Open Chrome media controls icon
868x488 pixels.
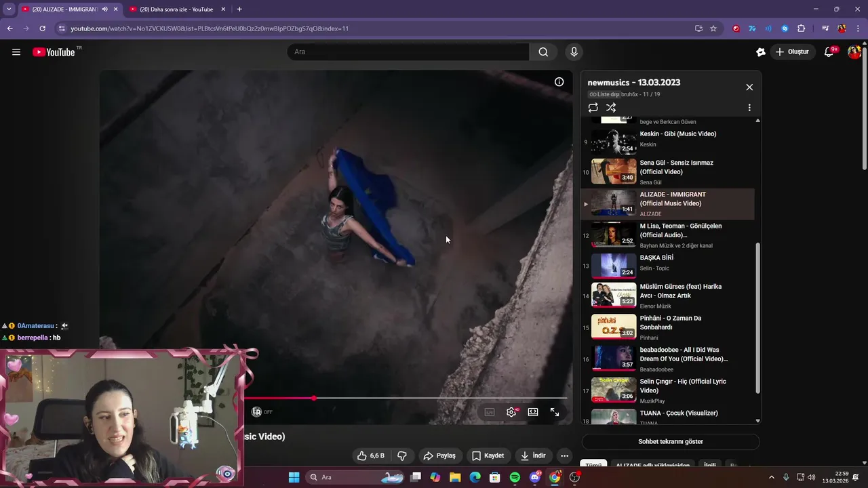click(x=825, y=28)
